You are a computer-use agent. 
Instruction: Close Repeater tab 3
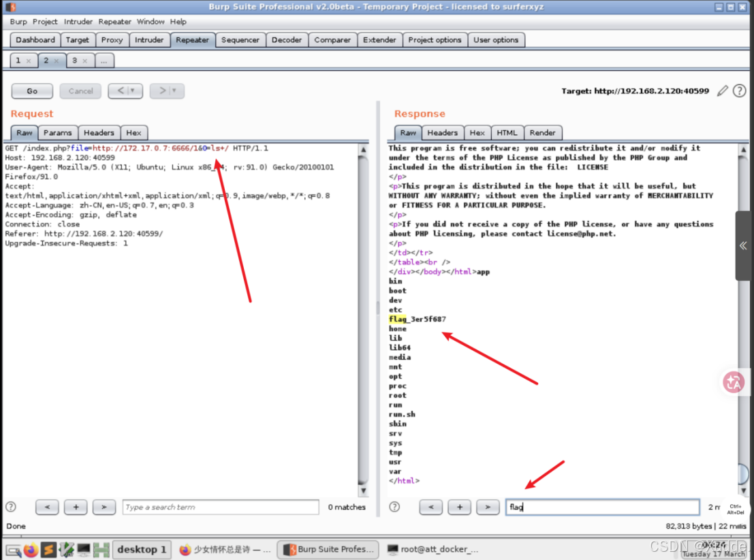pos(84,61)
